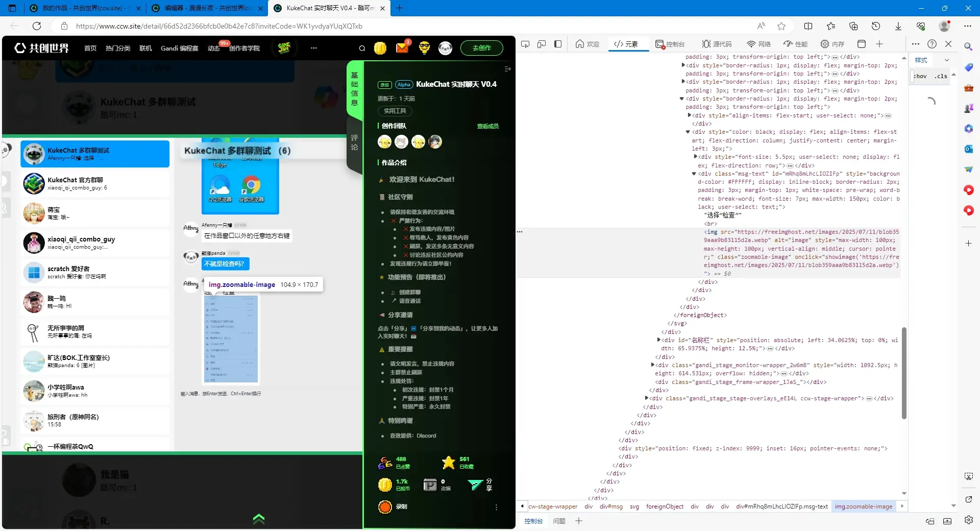Click the 去创作 create button
Image resolution: width=980 pixels, height=531 pixels.
(481, 48)
